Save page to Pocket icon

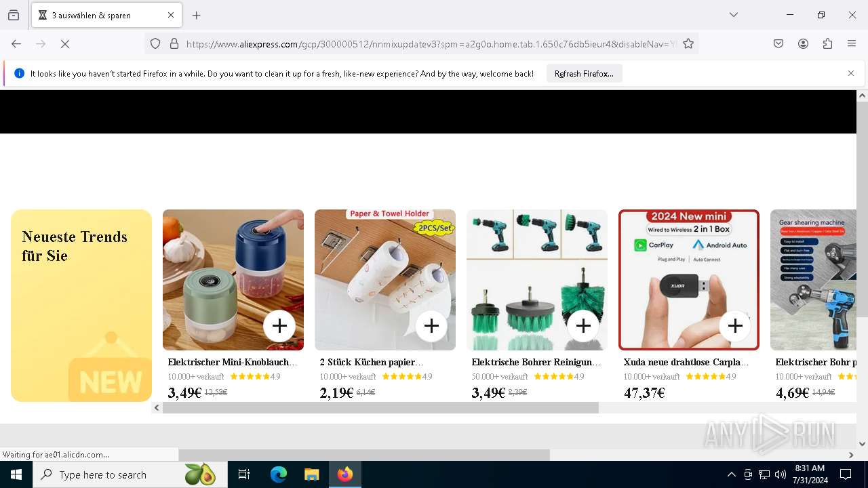point(778,44)
